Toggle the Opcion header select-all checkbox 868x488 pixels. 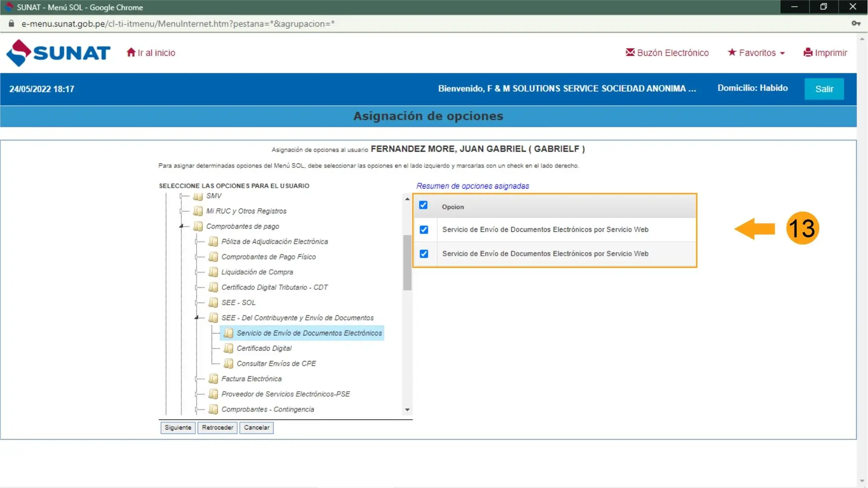423,205
